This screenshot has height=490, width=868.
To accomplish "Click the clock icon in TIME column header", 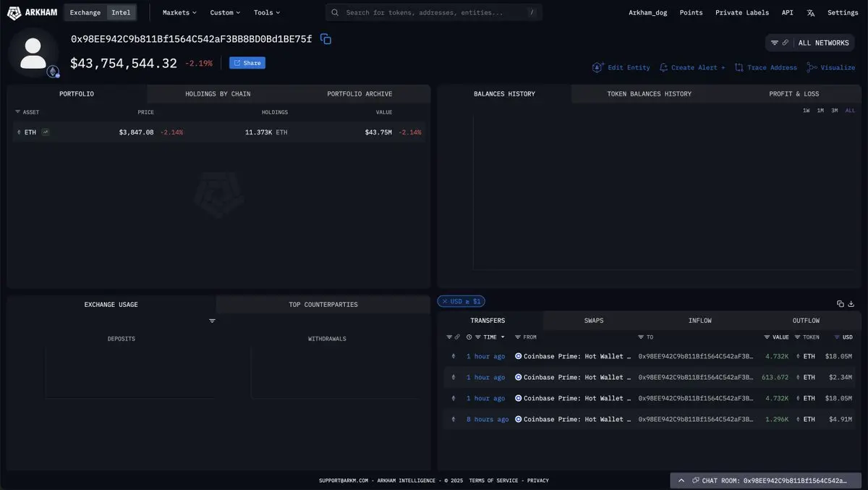I will tap(469, 337).
